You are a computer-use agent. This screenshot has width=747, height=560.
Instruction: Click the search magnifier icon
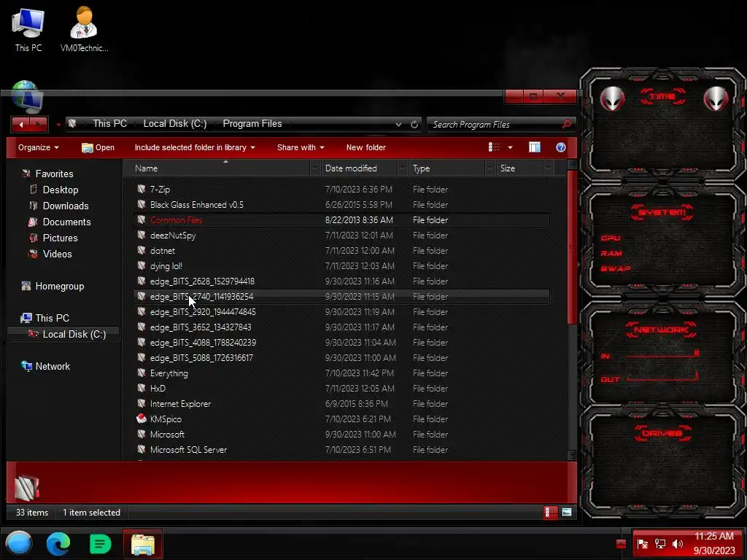click(566, 124)
